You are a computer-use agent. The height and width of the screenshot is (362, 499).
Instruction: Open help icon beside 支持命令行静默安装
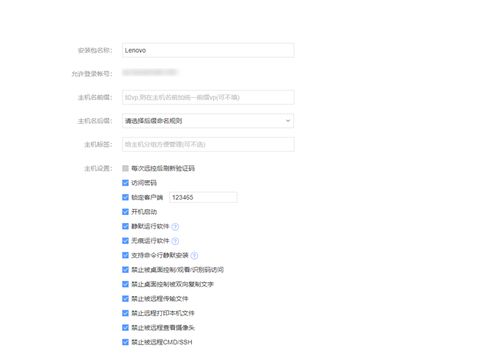click(x=194, y=255)
